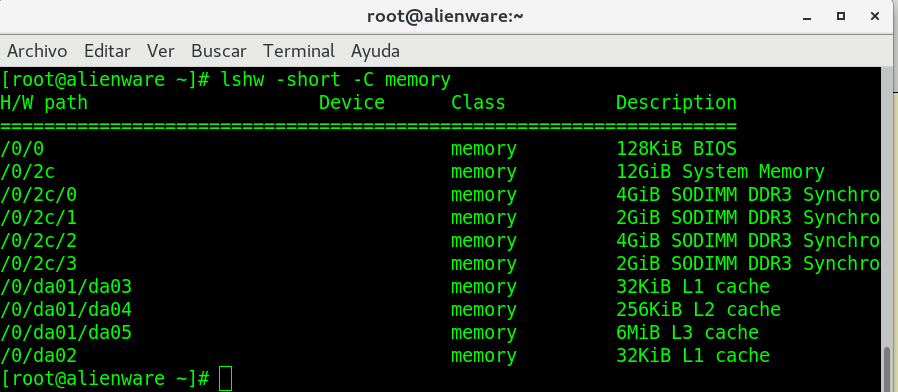Click the /0/da01/da03 path entry
898x392 pixels.
[x=66, y=287]
